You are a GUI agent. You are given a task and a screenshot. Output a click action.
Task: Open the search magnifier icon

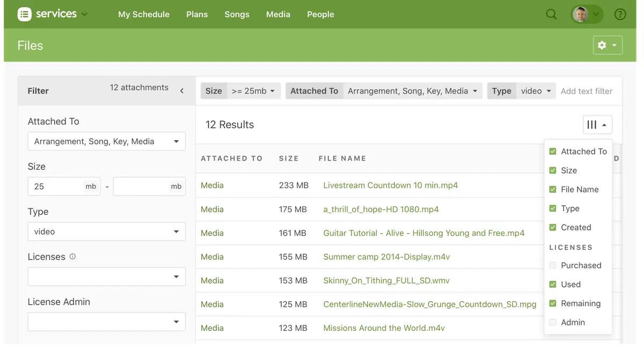551,15
